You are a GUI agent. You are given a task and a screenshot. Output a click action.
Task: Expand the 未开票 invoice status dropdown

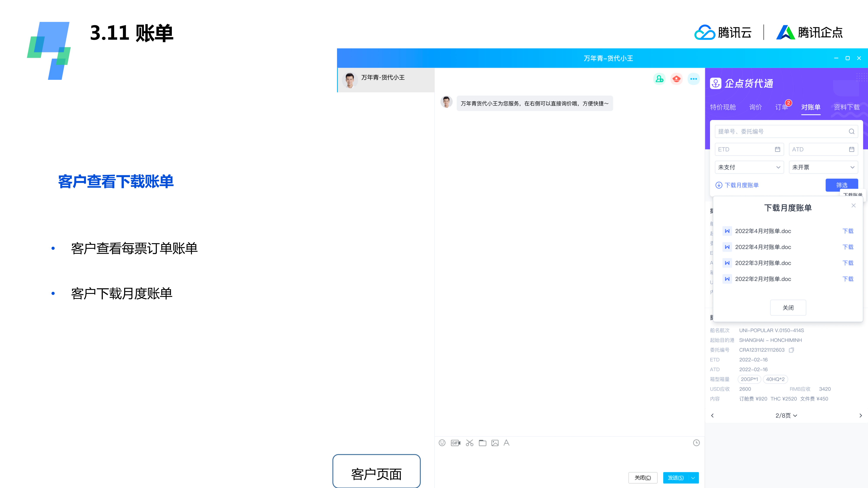(823, 167)
